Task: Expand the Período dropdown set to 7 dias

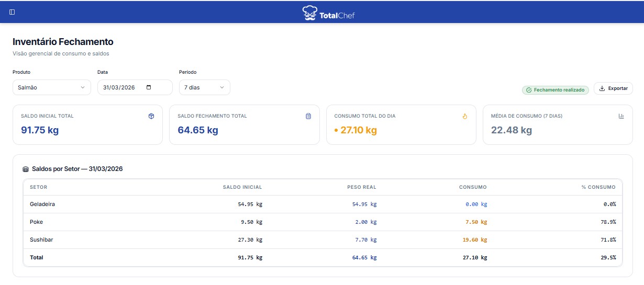Action: tap(204, 87)
